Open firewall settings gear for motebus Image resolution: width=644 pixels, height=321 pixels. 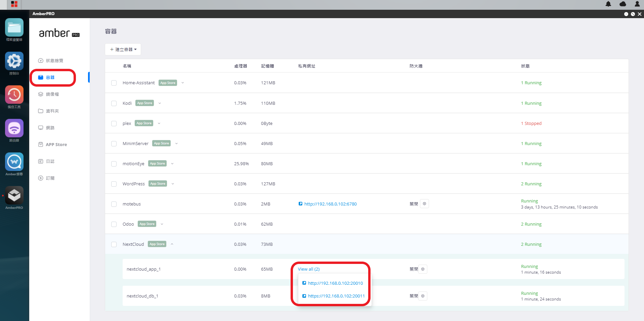pos(424,204)
